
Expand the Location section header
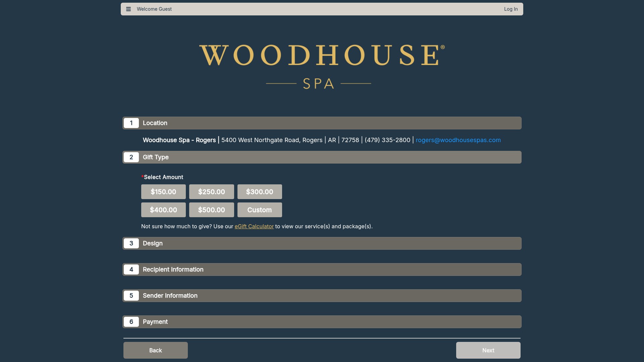(x=322, y=123)
